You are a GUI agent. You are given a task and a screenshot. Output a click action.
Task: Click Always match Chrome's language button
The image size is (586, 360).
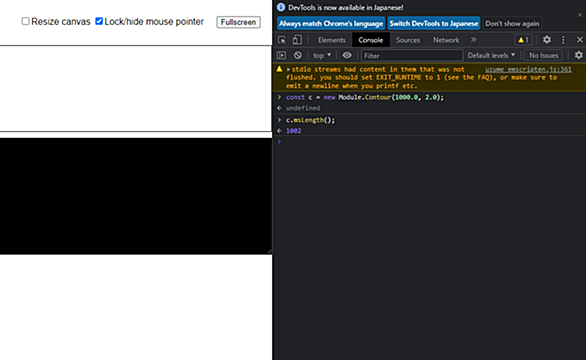point(331,24)
